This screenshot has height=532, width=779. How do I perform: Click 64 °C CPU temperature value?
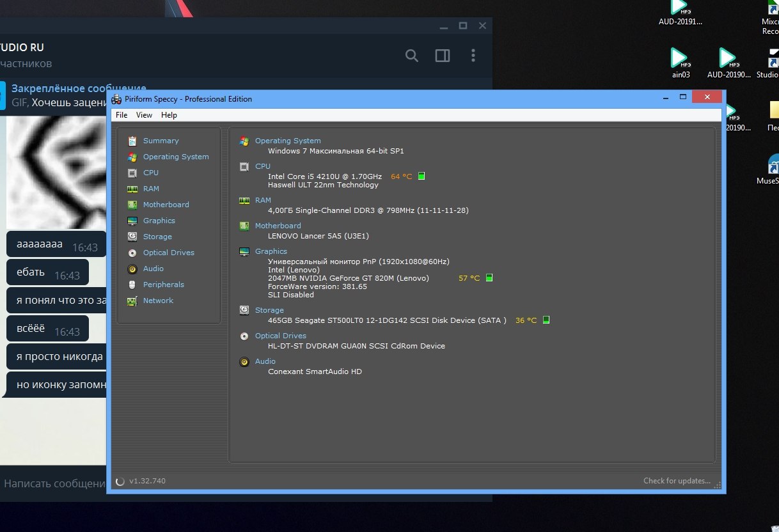(x=402, y=176)
